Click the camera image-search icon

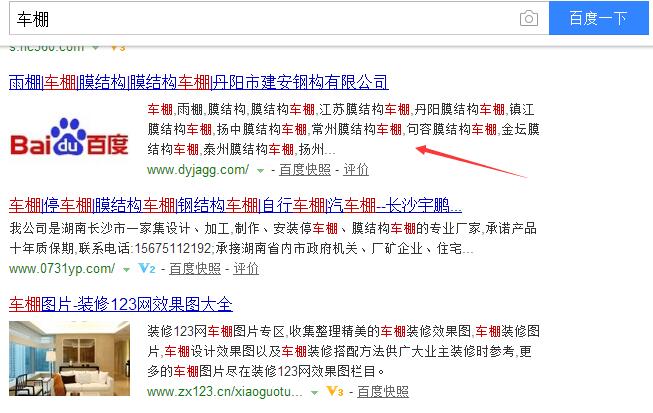click(528, 18)
